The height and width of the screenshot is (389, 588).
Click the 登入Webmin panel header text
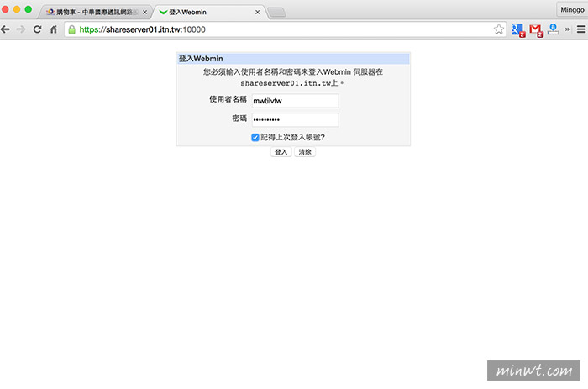click(x=201, y=59)
